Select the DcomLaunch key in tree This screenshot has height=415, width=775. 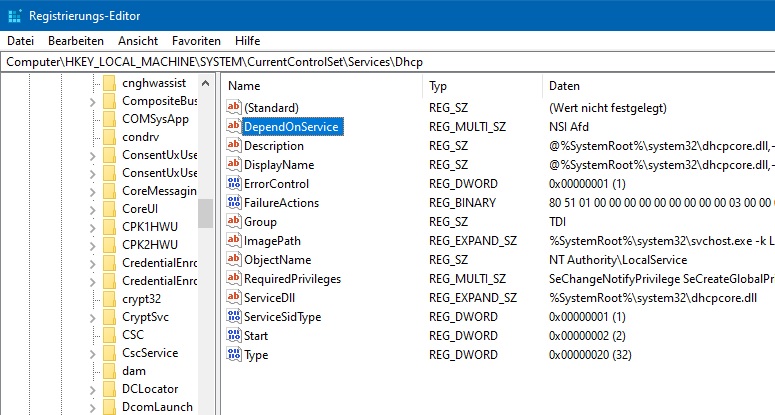pos(158,407)
